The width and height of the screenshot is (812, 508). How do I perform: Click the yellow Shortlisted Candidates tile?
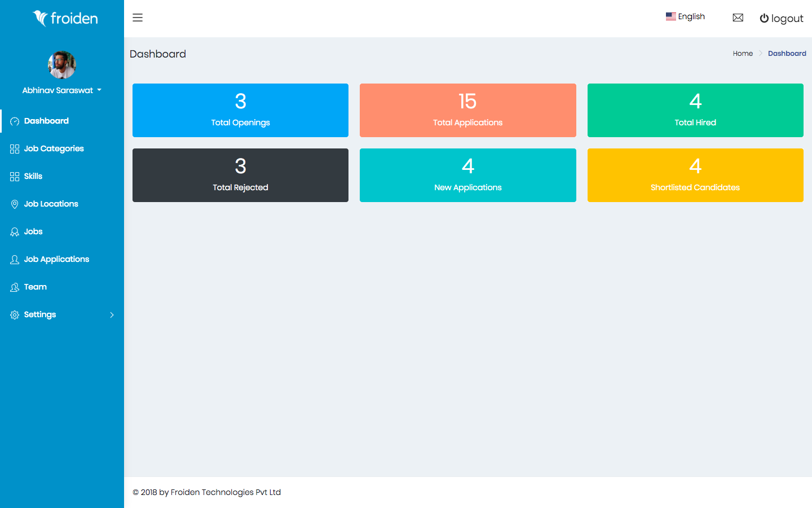pyautogui.click(x=695, y=175)
